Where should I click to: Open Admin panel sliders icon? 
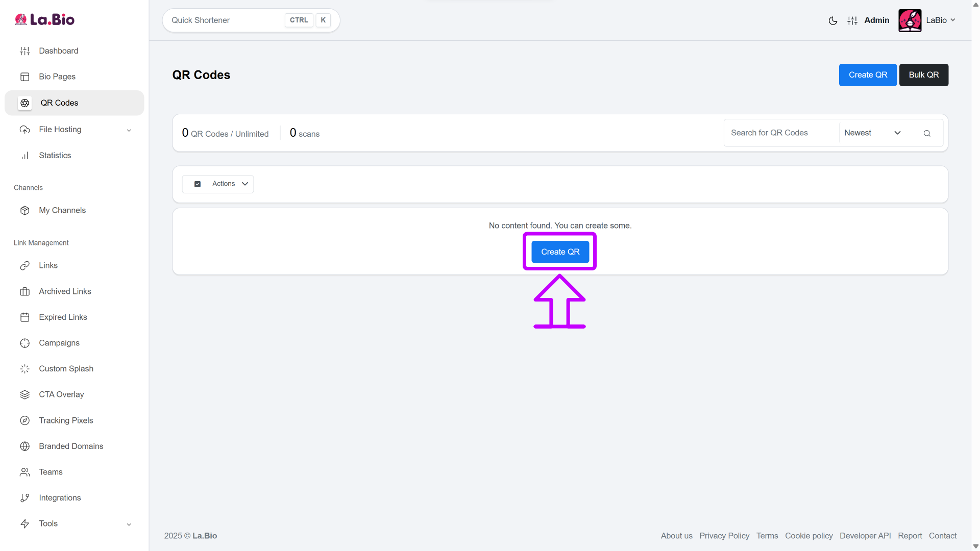(x=852, y=20)
